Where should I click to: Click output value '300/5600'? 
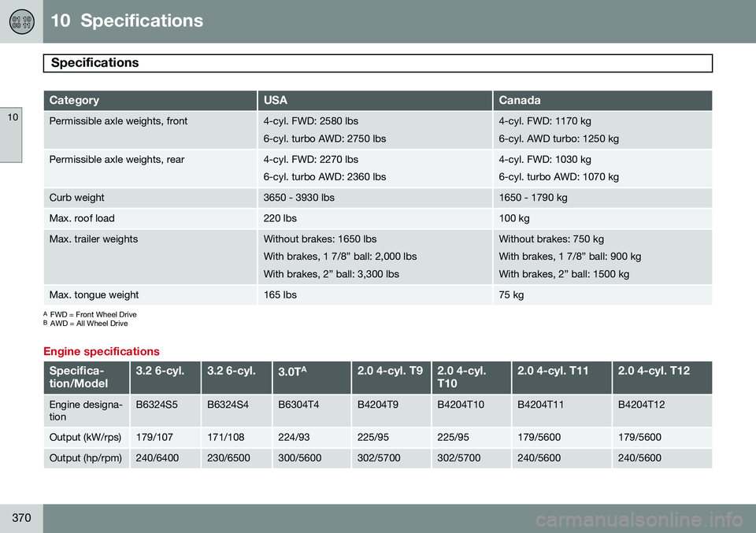click(299, 458)
